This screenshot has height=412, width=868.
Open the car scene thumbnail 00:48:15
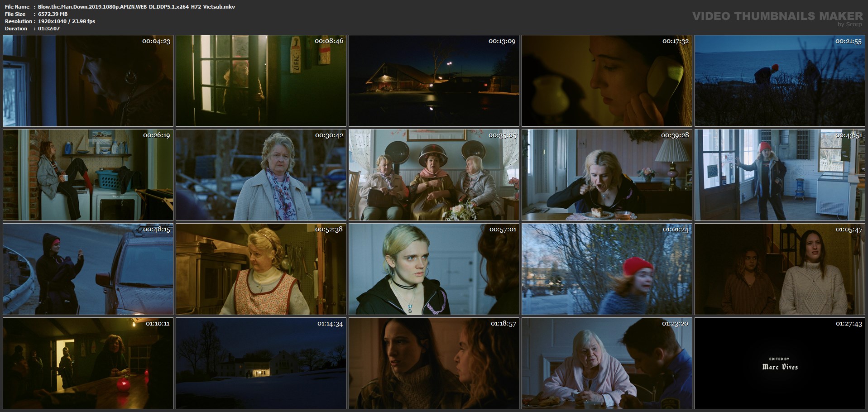point(88,269)
